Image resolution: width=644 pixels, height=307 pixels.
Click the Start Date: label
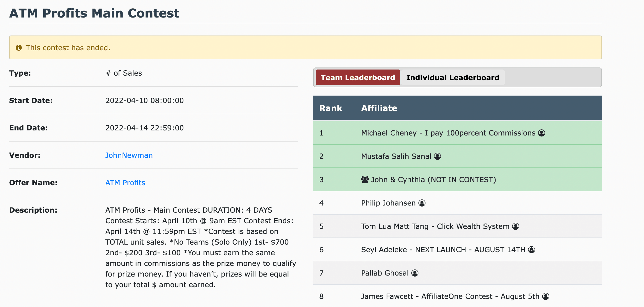coord(31,100)
